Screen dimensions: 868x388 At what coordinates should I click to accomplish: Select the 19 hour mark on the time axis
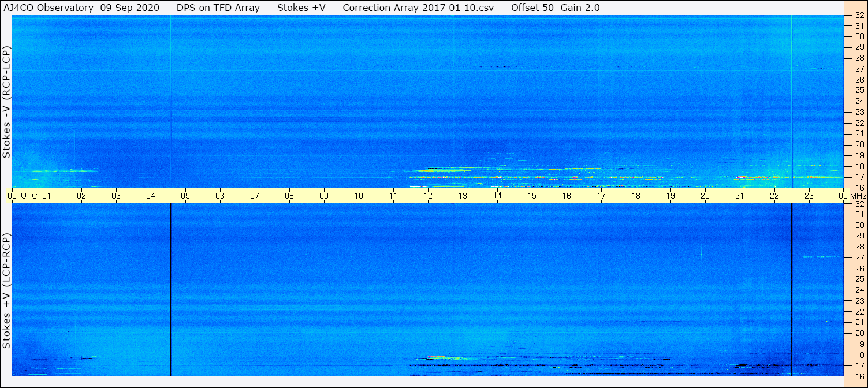pyautogui.click(x=670, y=196)
